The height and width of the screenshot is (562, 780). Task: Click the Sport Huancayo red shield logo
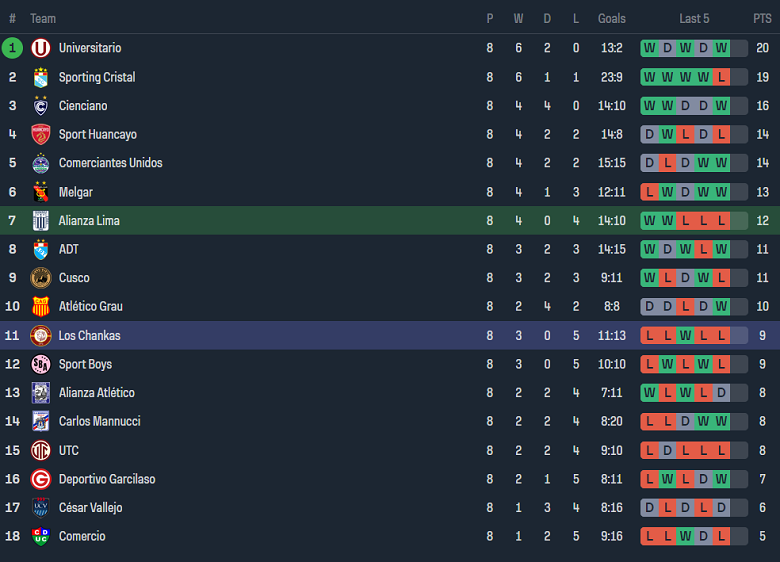click(x=40, y=134)
